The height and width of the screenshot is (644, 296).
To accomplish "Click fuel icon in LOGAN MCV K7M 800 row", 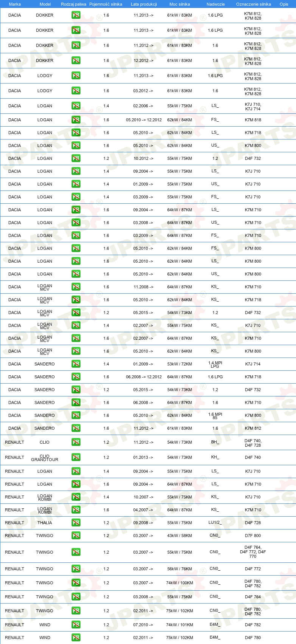I will pyautogui.click(x=76, y=351).
